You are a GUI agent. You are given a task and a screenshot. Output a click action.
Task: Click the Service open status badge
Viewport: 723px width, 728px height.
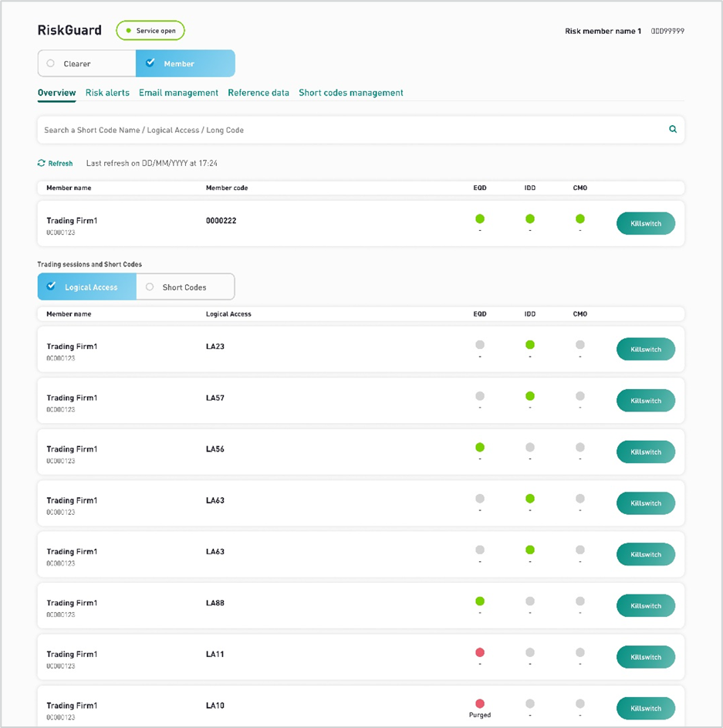(x=150, y=31)
